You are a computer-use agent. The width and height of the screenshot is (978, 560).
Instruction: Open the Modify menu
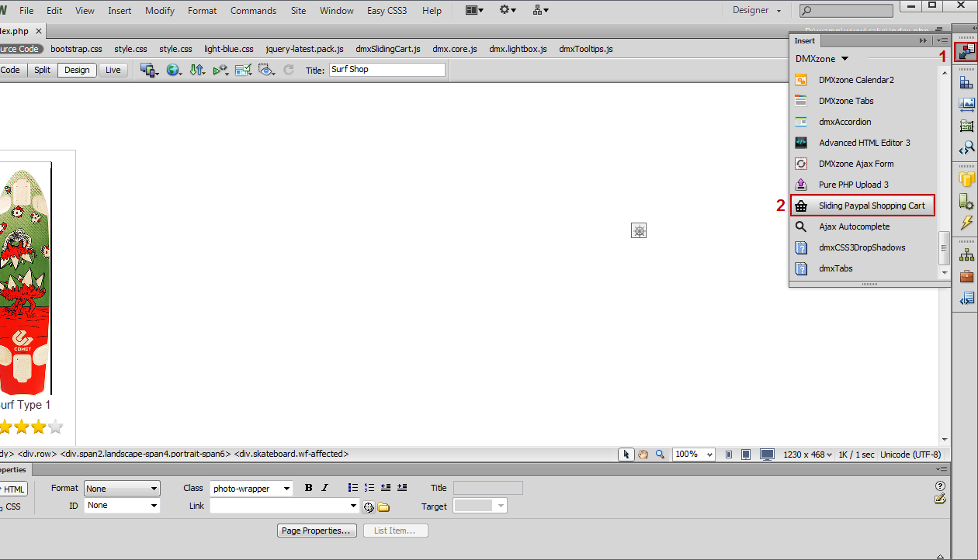tap(160, 11)
